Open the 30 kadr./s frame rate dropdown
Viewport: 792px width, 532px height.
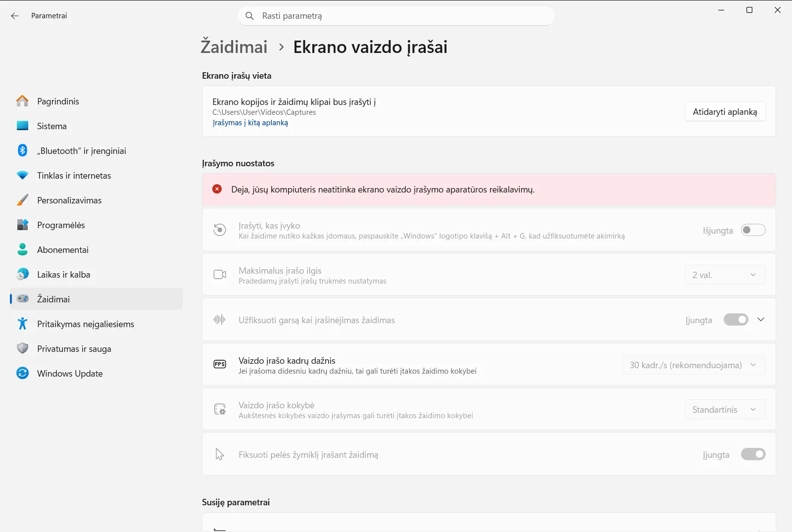(x=693, y=365)
